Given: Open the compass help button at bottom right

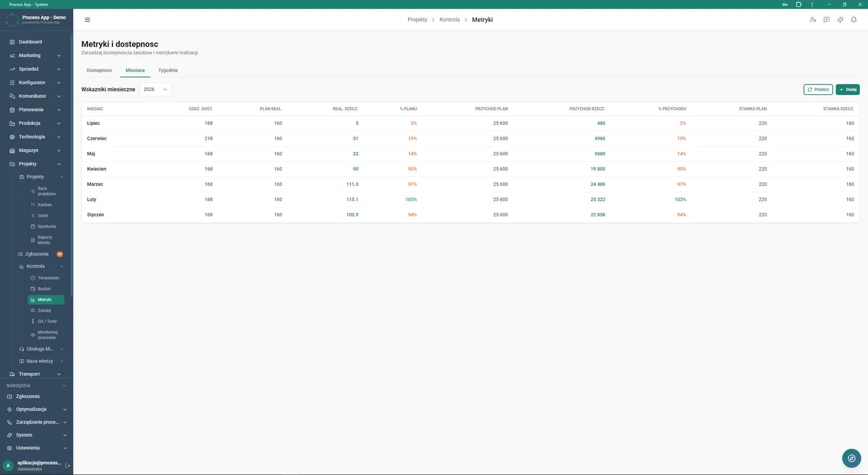Looking at the screenshot, I should click(852, 458).
